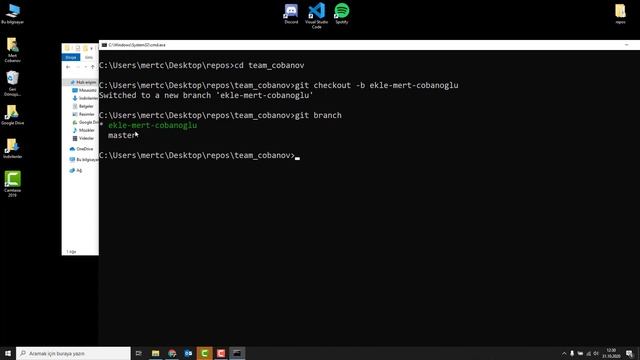Image resolution: width=640 pixels, height=360 pixels.
Task: Select Videolar in Explorer sidebar
Action: click(83, 138)
